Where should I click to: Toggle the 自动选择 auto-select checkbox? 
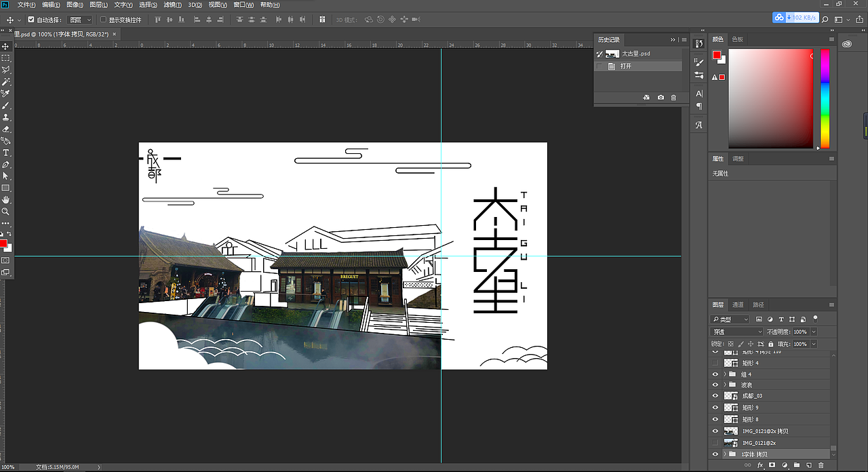click(31, 20)
